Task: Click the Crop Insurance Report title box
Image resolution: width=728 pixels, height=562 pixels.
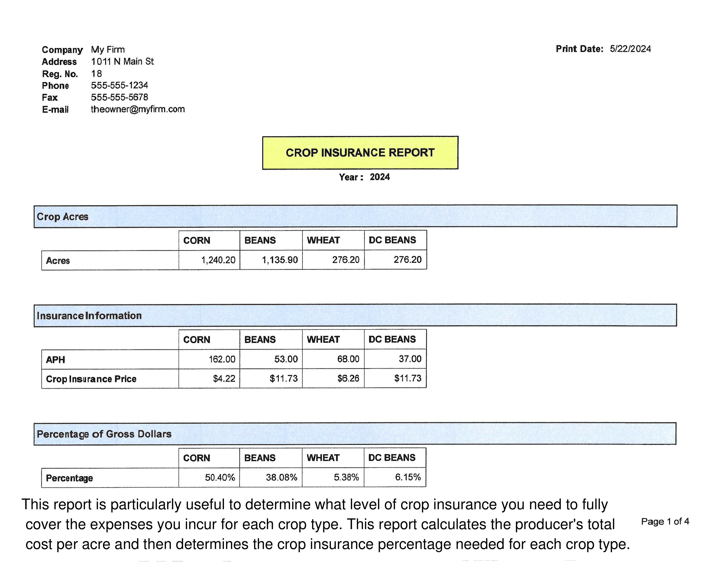Action: point(360,153)
